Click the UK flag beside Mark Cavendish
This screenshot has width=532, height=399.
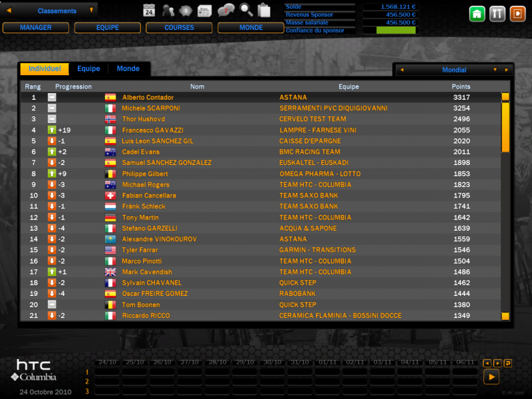point(110,272)
